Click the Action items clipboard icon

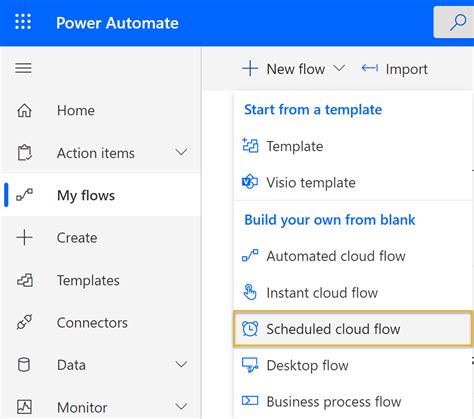click(x=24, y=153)
